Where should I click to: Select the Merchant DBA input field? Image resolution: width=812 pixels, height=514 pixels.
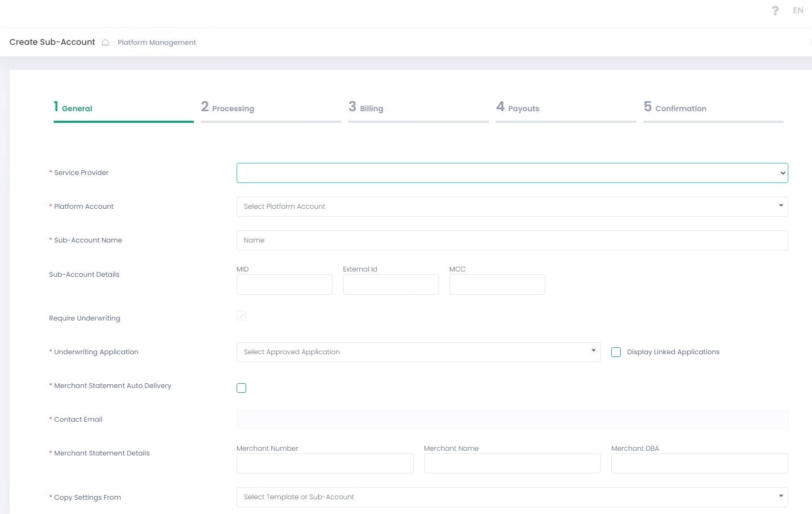click(699, 463)
